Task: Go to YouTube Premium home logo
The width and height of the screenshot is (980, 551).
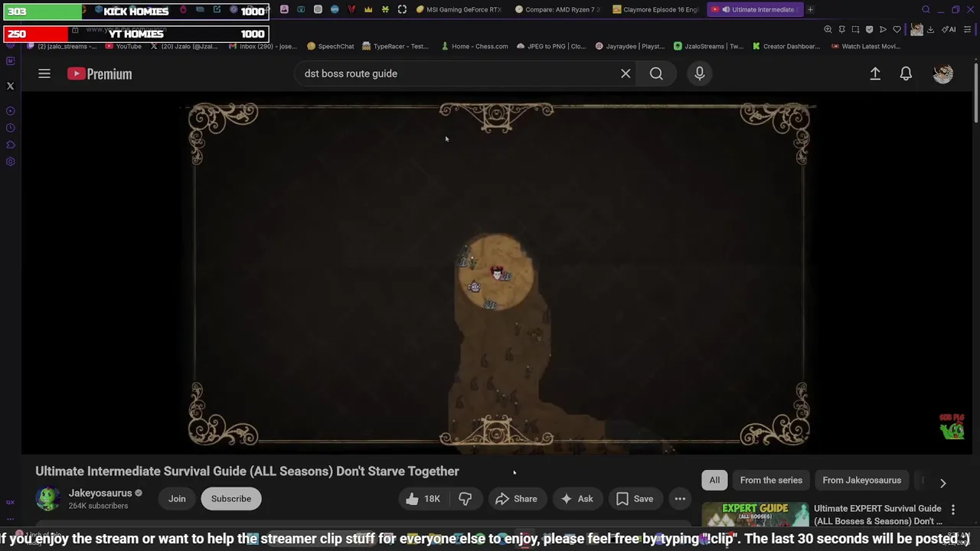Action: 100,73
